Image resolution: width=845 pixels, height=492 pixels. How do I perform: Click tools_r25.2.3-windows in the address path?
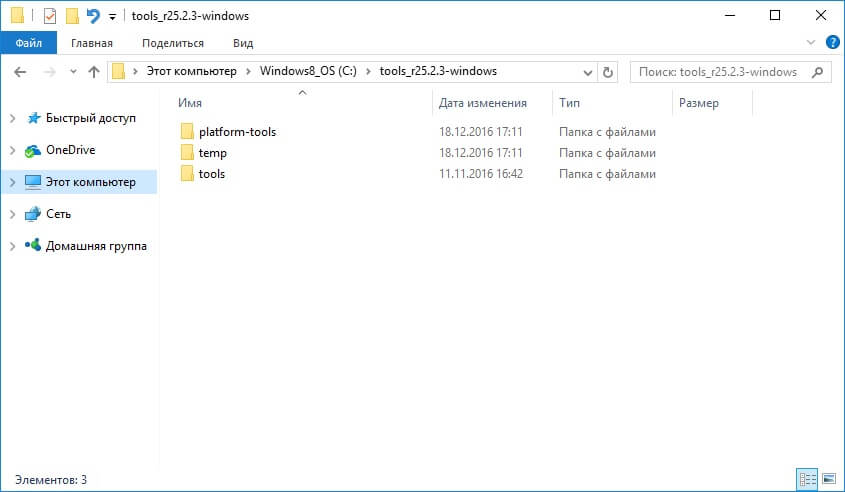[x=438, y=71]
